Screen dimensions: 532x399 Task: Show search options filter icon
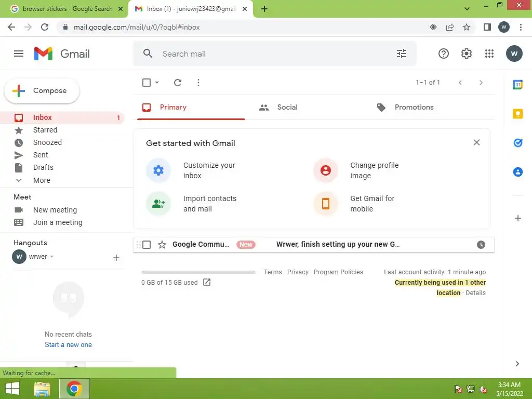[402, 54]
